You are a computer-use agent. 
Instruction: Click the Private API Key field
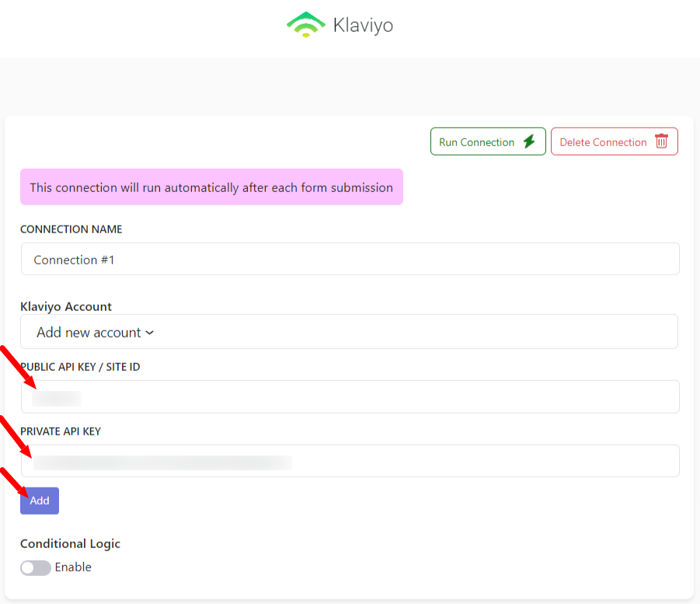click(x=350, y=461)
